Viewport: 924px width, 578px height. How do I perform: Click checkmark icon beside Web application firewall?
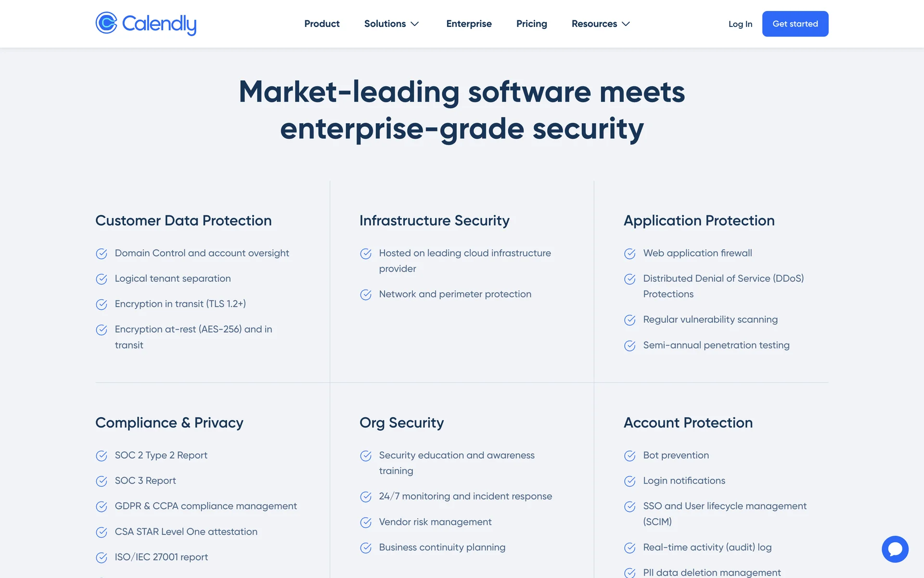click(x=629, y=254)
